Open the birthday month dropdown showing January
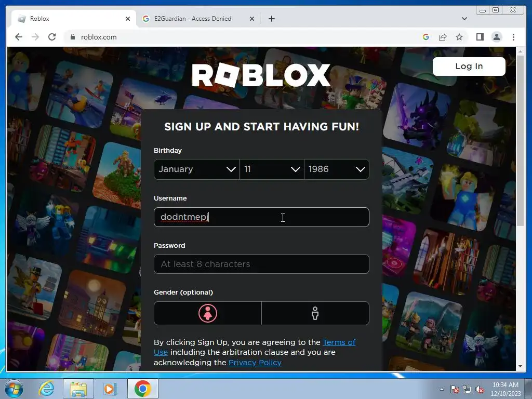Image resolution: width=532 pixels, height=399 pixels. pos(197,169)
